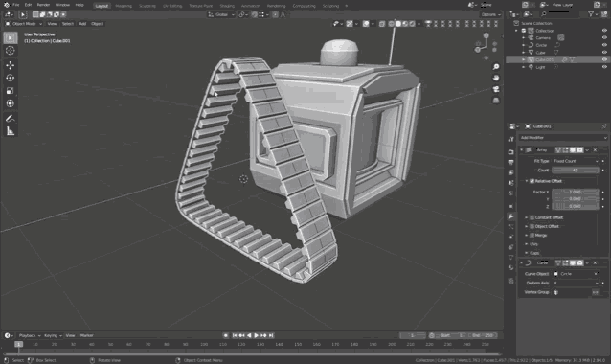The height and width of the screenshot is (364, 611).
Task: Open Tool properties tab icon
Action: [510, 139]
